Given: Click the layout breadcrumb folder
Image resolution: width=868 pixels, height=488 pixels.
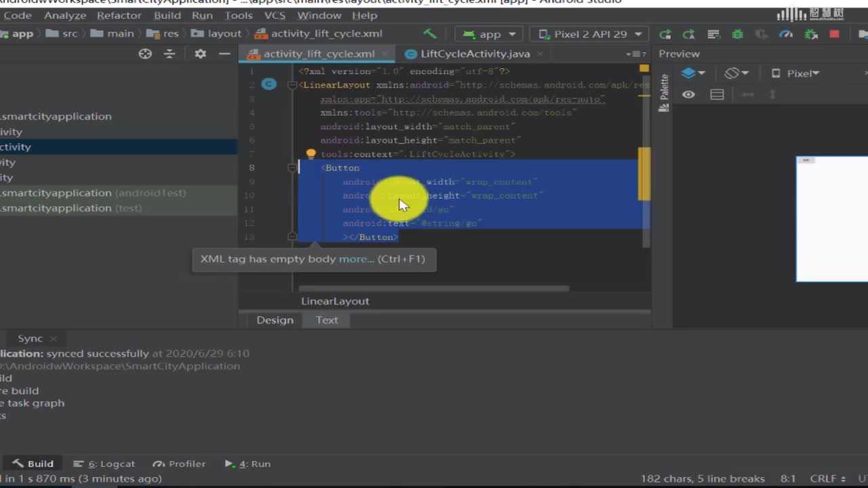Looking at the screenshot, I should click(216, 33).
